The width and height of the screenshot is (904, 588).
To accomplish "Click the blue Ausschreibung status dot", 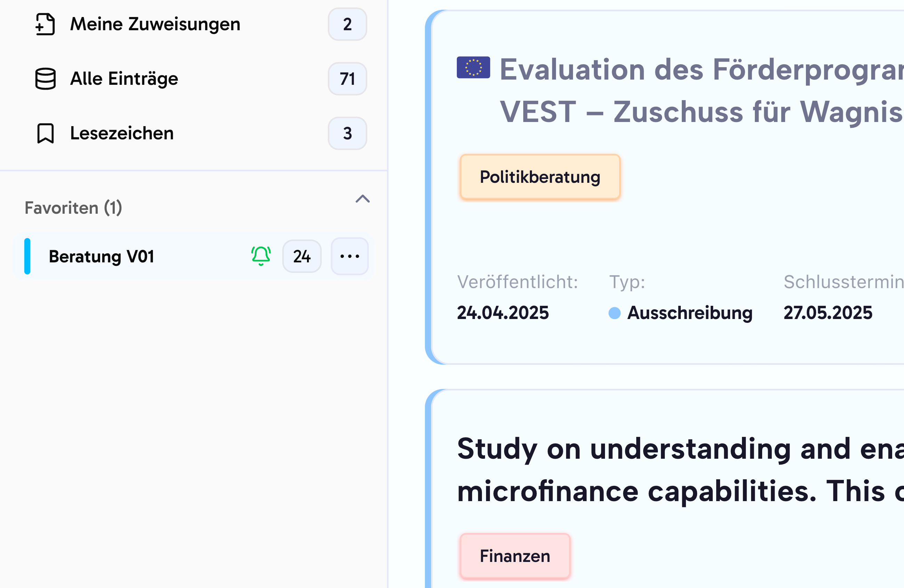I will tap(614, 313).
